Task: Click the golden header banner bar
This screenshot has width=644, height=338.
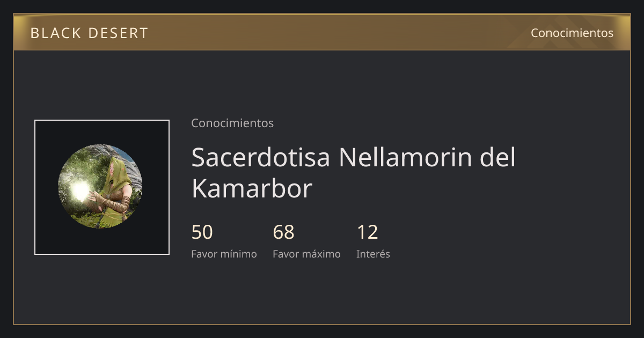Action: (x=322, y=32)
